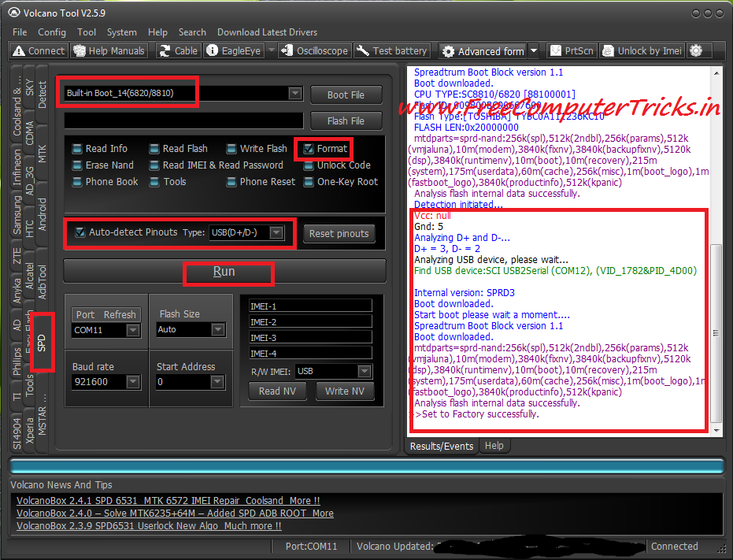The image size is (733, 560).
Task: Open the Advanced form gear button
Action: tap(483, 51)
